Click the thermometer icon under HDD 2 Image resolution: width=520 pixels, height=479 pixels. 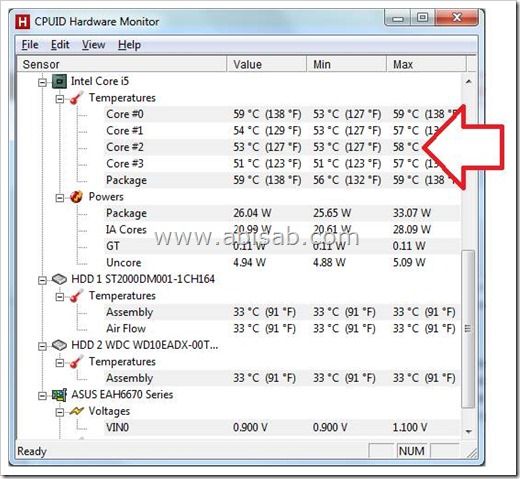[x=76, y=361]
